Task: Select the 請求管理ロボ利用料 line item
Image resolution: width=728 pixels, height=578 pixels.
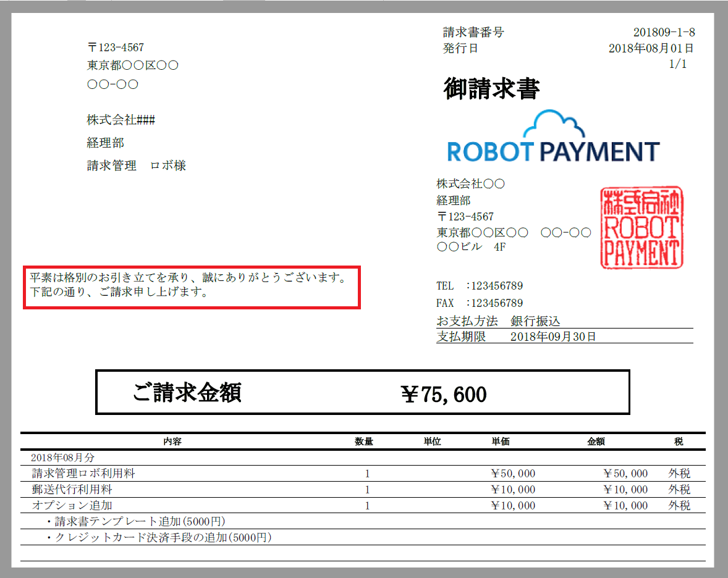Action: coord(83,474)
